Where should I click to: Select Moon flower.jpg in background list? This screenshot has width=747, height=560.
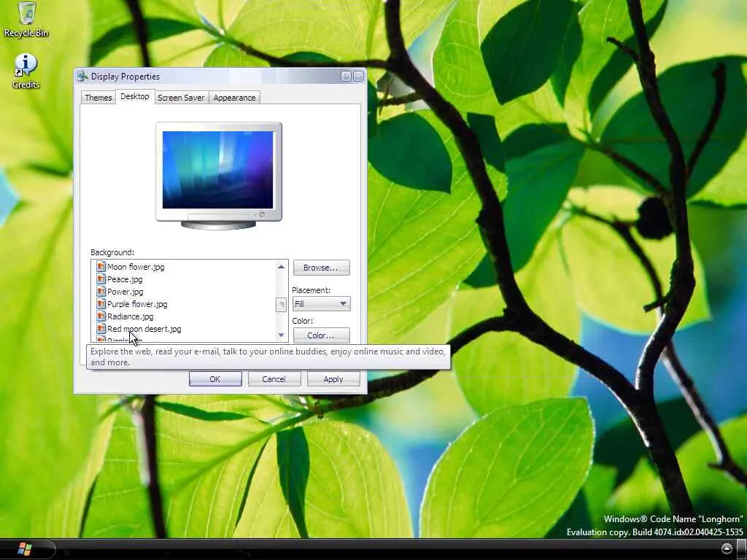tap(136, 267)
